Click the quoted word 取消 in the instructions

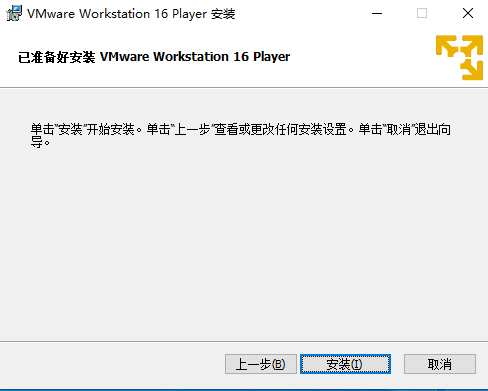[399, 129]
